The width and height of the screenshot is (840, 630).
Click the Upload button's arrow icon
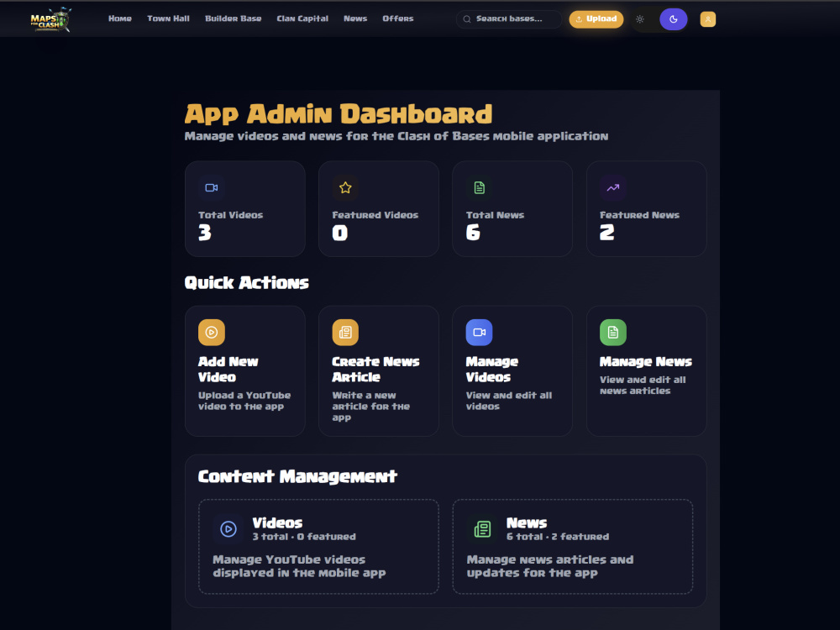[x=579, y=19]
